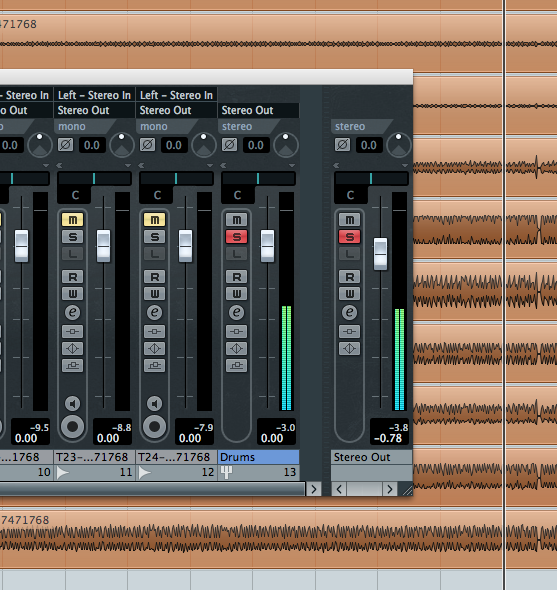
Task: Open channel settings (e) for Drums
Action: pyautogui.click(x=237, y=312)
